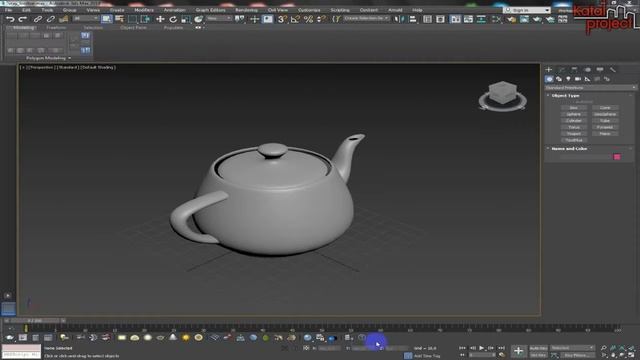Undo the last action in the main toolbar
Image resolution: width=640 pixels, height=360 pixels.
click(x=10, y=19)
